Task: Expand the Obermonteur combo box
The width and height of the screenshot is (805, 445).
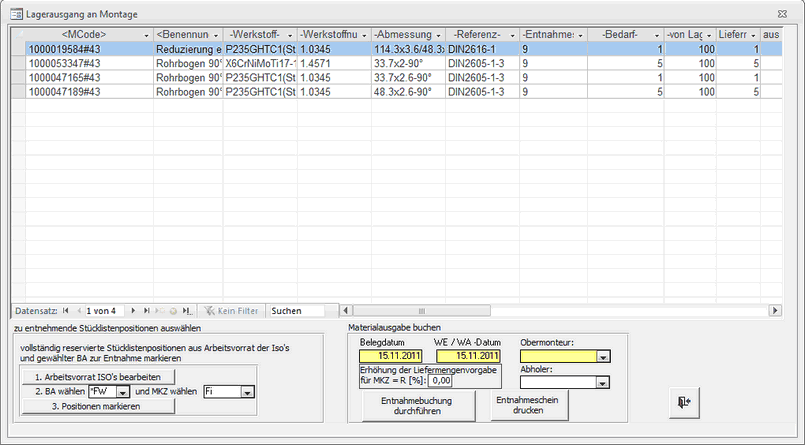Action: point(603,356)
